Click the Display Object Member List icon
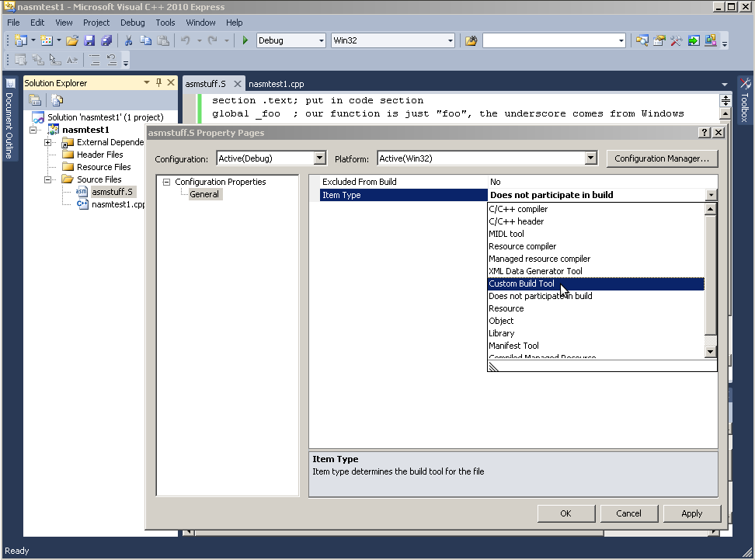Screen dimensions: 755x560 tap(20, 60)
